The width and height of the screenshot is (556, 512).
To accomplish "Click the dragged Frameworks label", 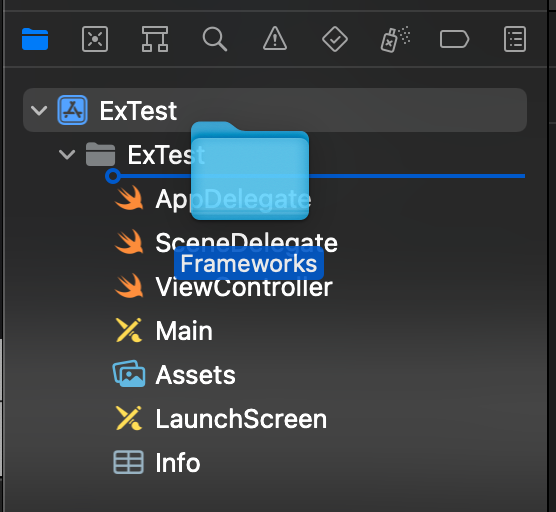I will pyautogui.click(x=249, y=263).
